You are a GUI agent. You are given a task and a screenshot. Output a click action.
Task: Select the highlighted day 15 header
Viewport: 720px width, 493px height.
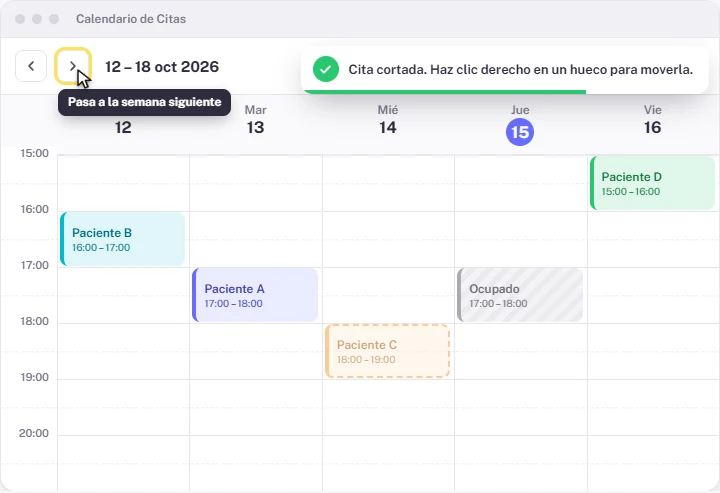coord(520,132)
